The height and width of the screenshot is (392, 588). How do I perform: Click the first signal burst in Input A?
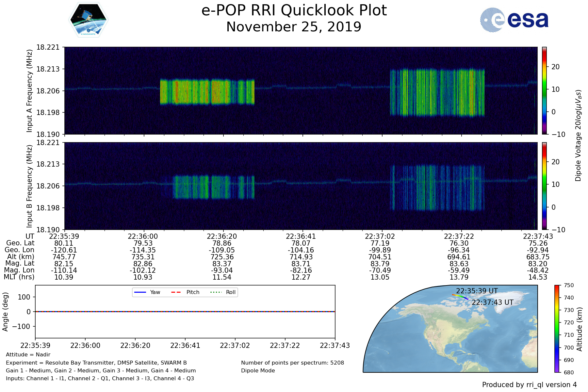coord(207,92)
